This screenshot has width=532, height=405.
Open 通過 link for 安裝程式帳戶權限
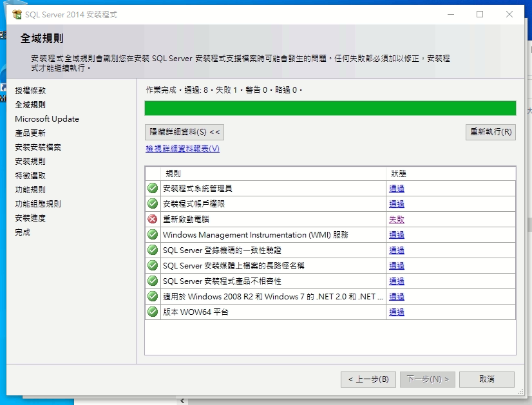pyautogui.click(x=396, y=204)
